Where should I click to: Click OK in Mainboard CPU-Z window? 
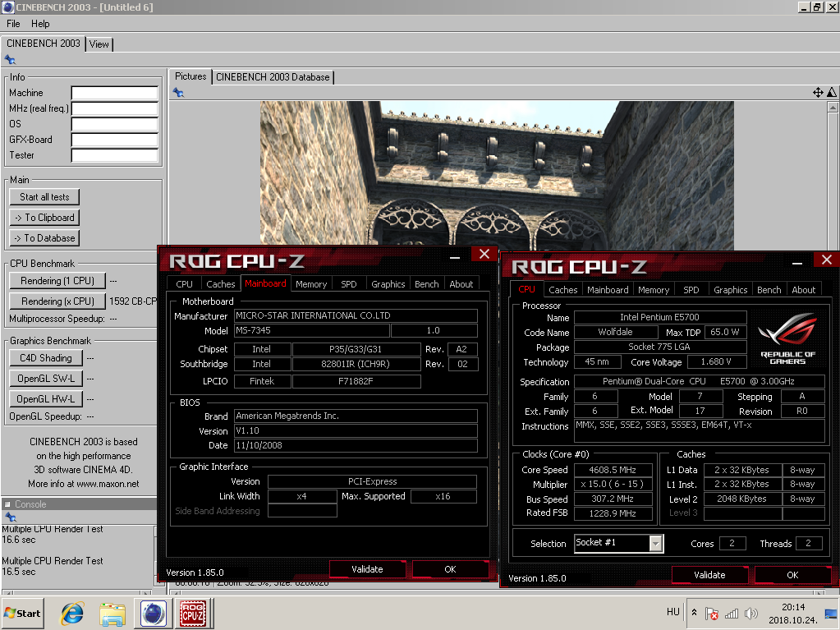(451, 569)
